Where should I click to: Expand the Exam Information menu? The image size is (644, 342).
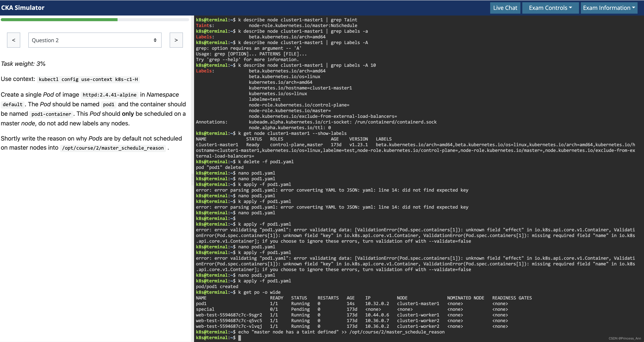point(608,8)
